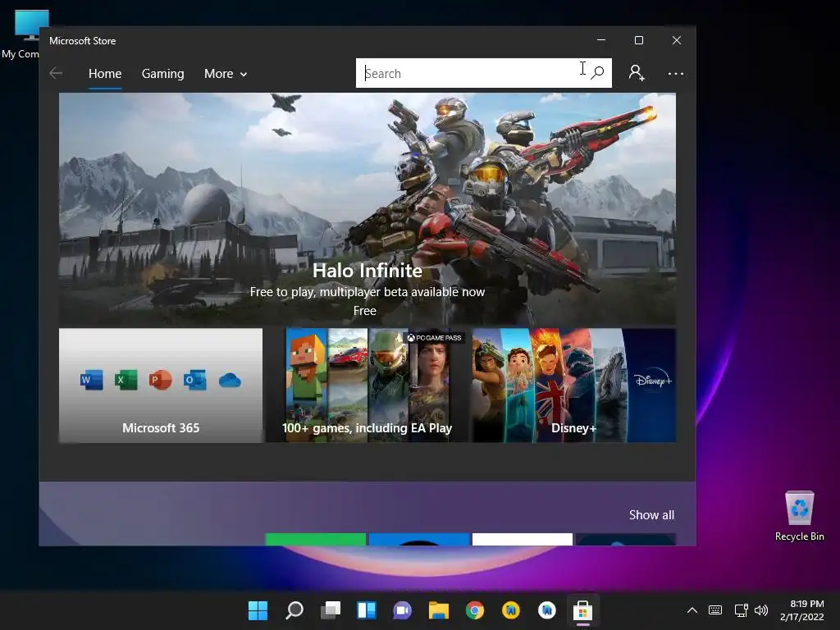Expand the More dropdown menu

tap(226, 73)
